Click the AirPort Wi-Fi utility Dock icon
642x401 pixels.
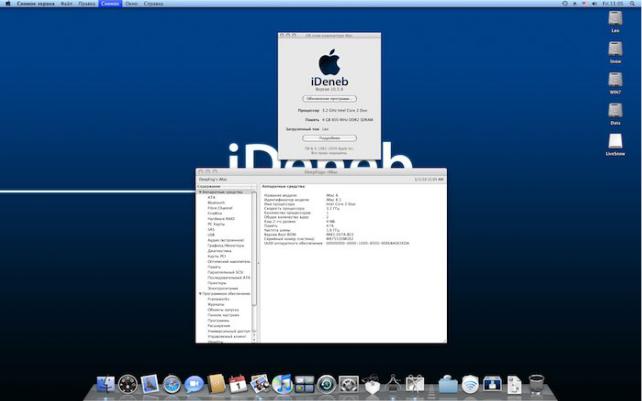tap(470, 385)
